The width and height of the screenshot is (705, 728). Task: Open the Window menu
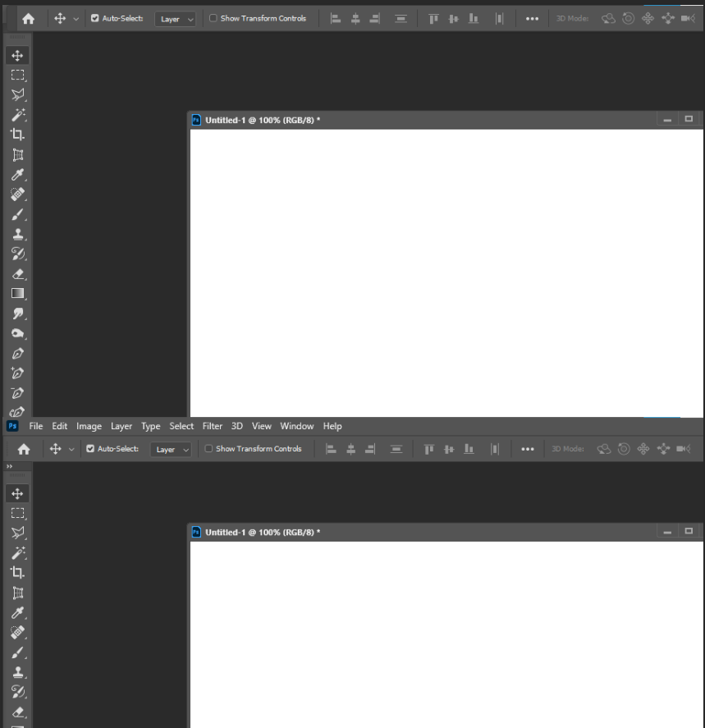point(296,426)
